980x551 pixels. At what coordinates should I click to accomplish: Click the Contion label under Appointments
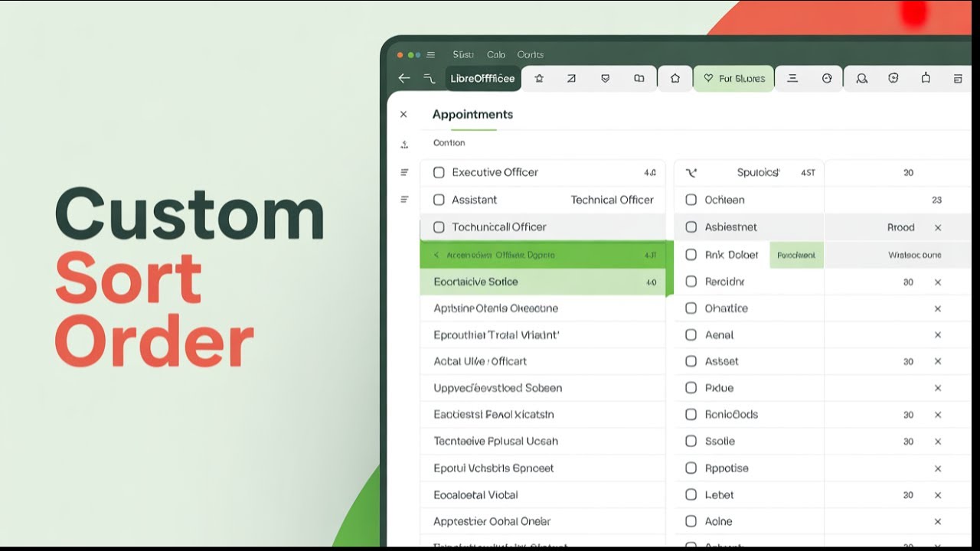tap(449, 143)
